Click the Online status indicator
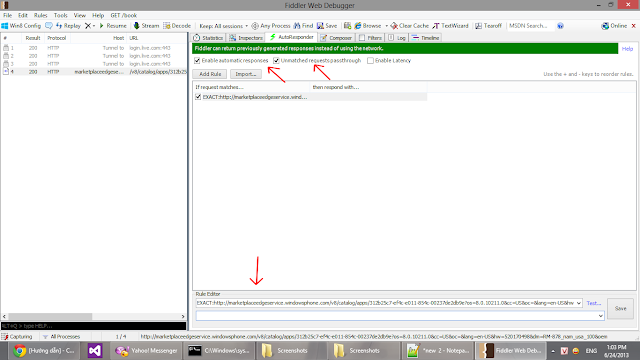 [x=614, y=26]
